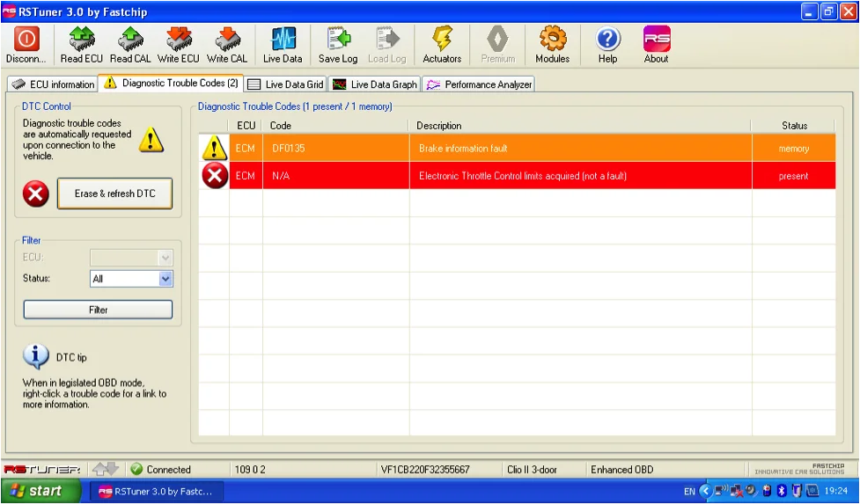The image size is (860, 504).
Task: Click the Code column header
Action: [335, 126]
